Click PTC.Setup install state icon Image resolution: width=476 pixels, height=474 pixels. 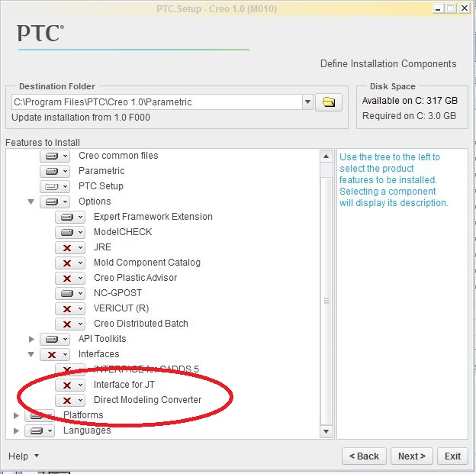52,186
